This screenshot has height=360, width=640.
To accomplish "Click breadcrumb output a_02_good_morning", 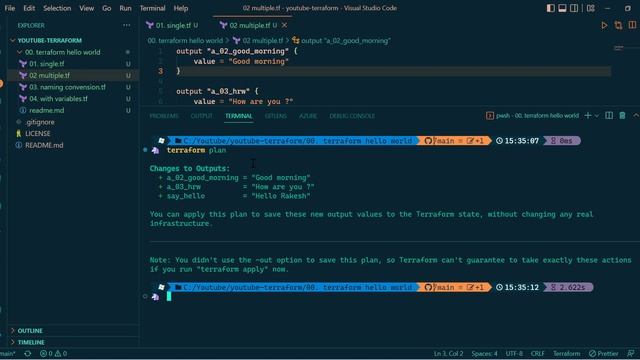I will (x=341, y=40).
